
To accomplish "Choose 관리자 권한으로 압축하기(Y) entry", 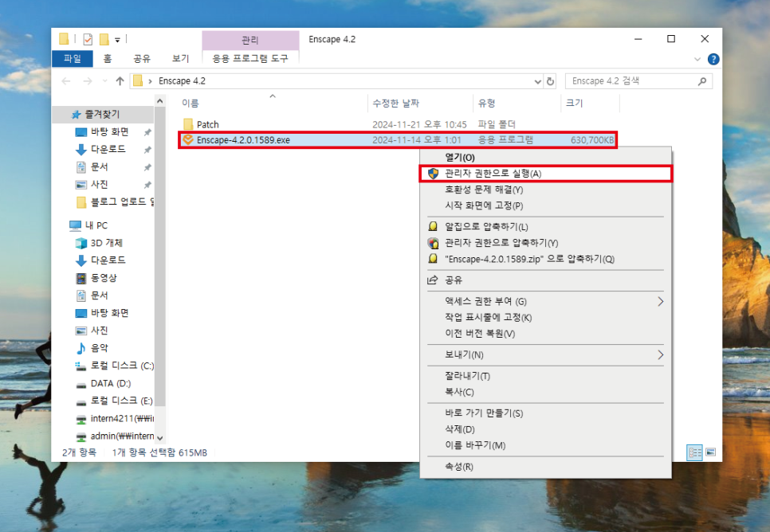I will (x=545, y=243).
